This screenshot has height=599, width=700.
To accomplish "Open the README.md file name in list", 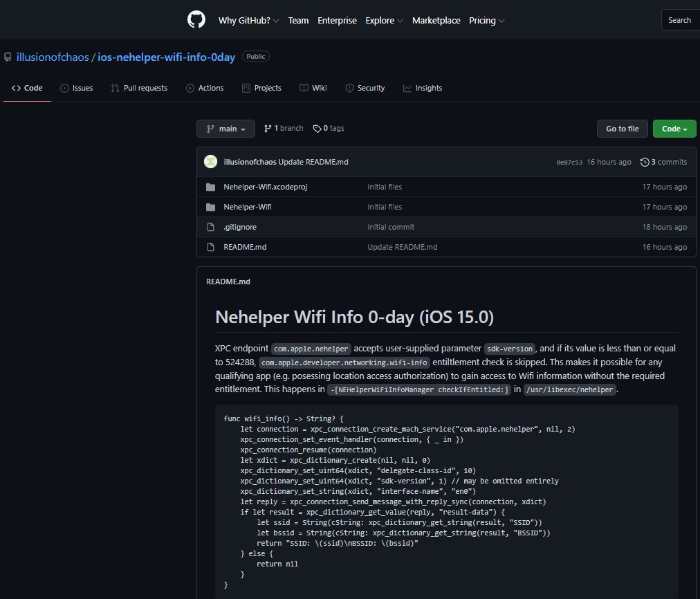I will (245, 247).
